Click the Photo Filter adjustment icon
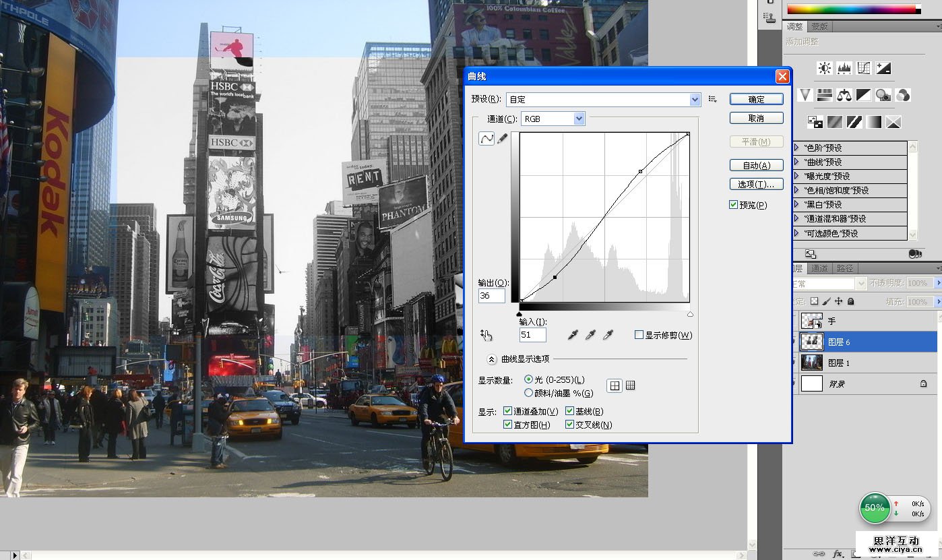Screen dimensions: 942x560 coord(883,96)
